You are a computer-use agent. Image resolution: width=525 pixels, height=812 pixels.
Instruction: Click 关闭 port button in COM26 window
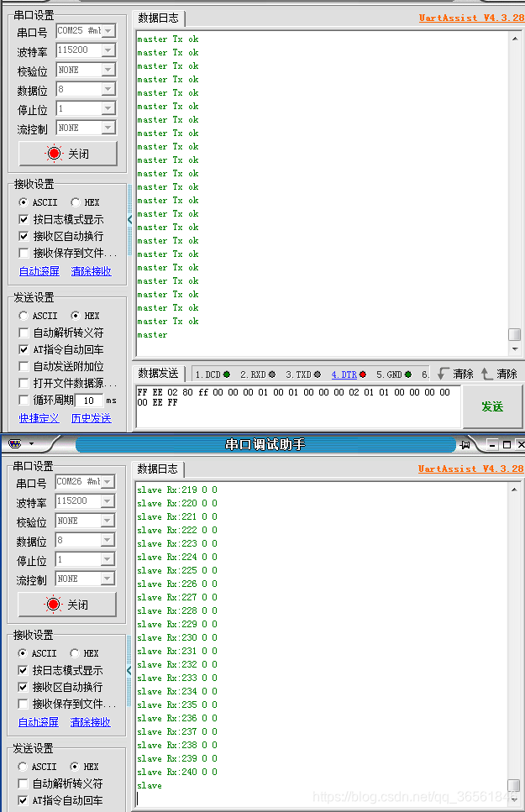[67, 605]
